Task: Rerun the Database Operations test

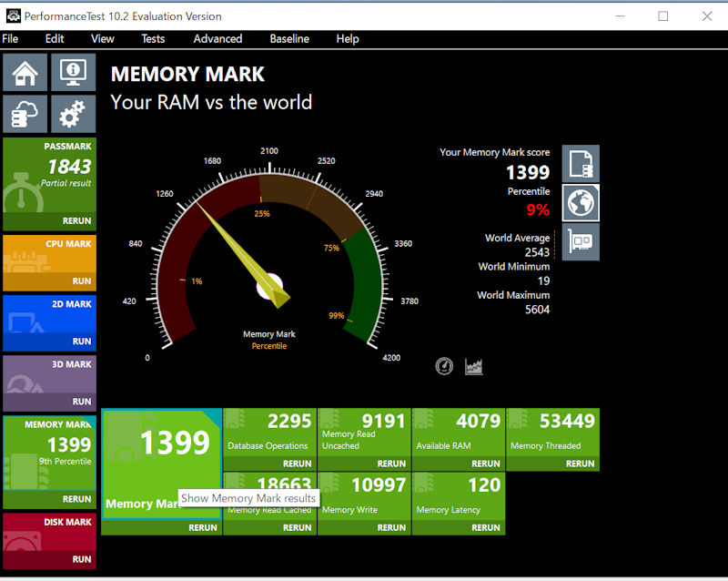Action: [x=298, y=464]
